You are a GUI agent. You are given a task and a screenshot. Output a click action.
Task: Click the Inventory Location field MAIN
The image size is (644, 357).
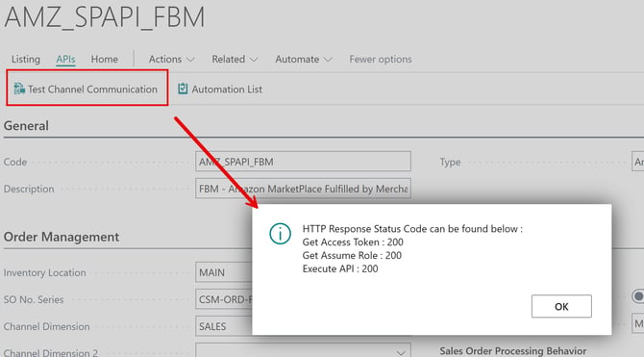coord(224,272)
